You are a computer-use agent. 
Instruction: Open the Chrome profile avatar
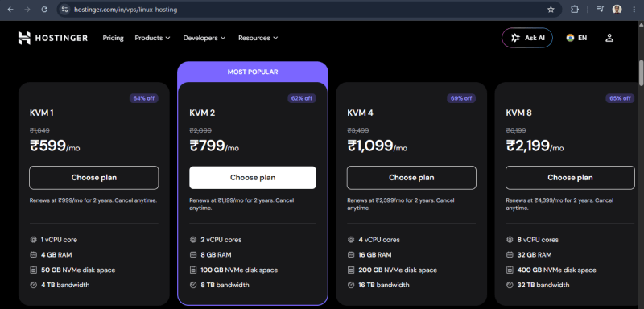617,10
